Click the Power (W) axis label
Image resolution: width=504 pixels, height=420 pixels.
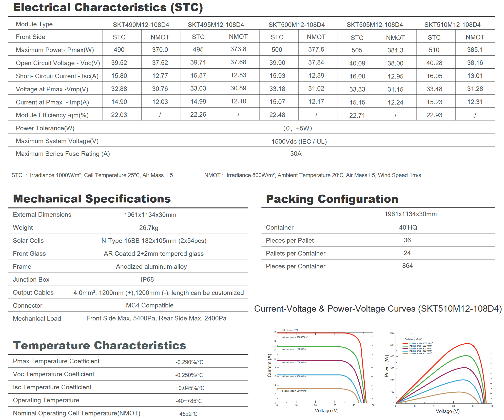point(386,366)
